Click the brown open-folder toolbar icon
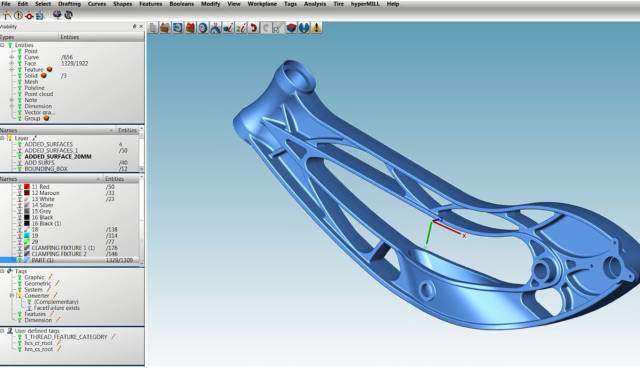 pos(165,28)
